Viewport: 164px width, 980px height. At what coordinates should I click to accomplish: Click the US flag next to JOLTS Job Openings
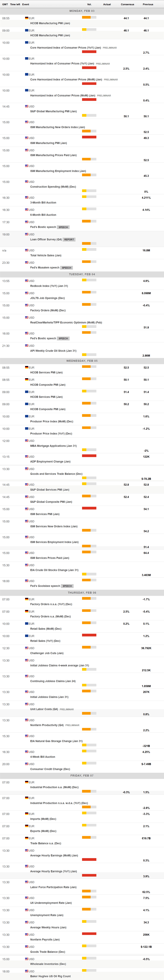(27, 293)
